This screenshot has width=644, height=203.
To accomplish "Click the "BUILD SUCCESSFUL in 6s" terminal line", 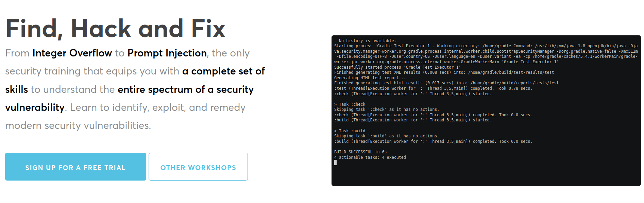I will 360,152.
